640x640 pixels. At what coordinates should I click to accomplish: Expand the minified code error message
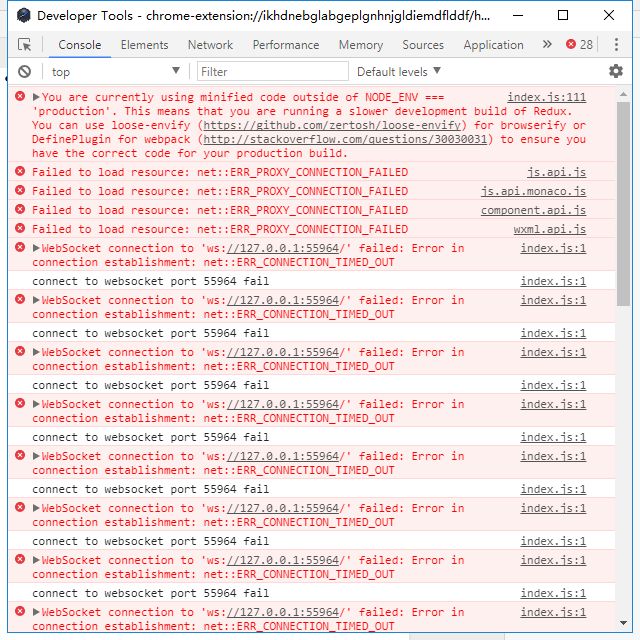pos(36,97)
